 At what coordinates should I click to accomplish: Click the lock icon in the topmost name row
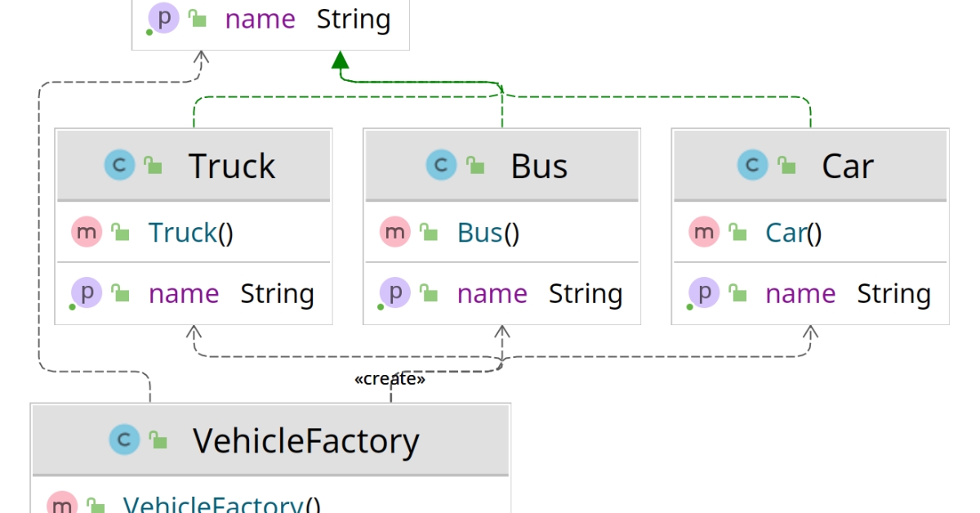click(x=197, y=18)
